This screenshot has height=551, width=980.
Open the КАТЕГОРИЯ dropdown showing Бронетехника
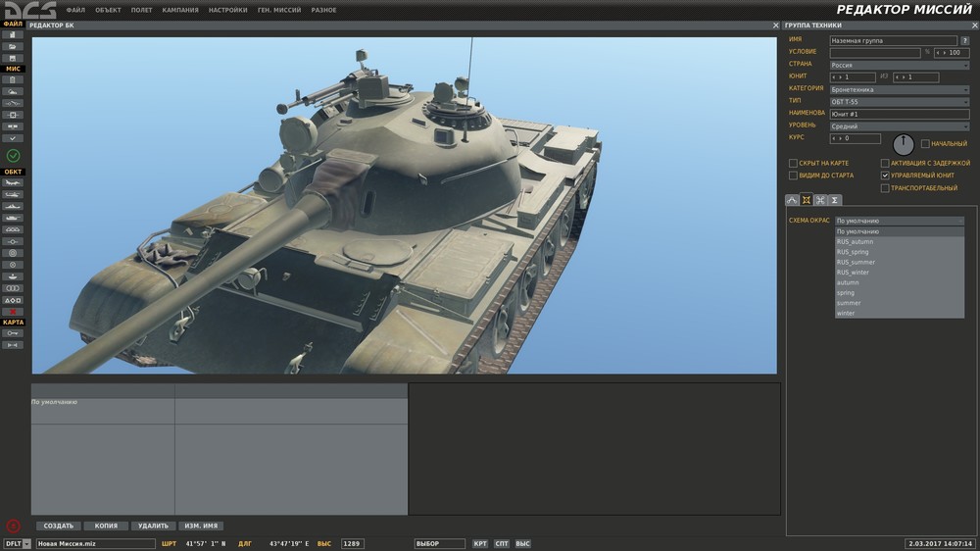tap(900, 89)
